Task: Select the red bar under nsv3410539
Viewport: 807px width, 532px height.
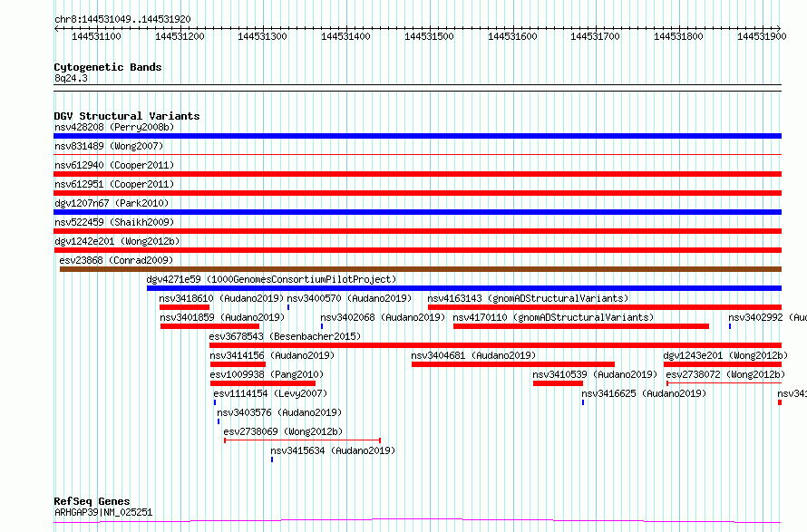Action: point(558,383)
